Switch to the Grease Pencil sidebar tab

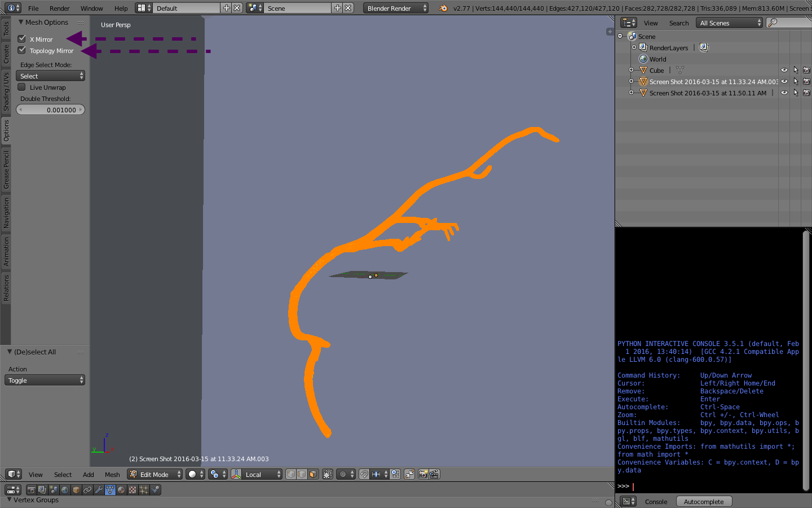tap(6, 170)
